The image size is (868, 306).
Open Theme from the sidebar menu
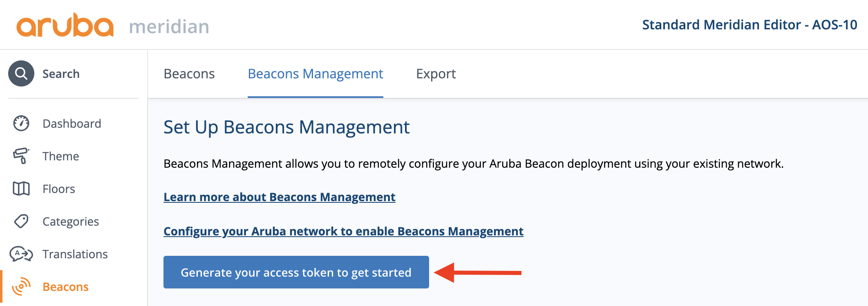coord(61,156)
